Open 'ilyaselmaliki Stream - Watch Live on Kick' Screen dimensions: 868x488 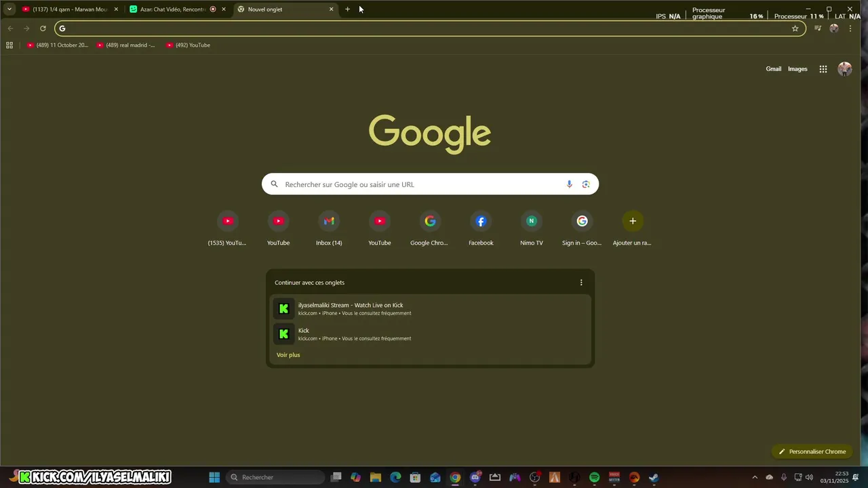click(x=430, y=309)
